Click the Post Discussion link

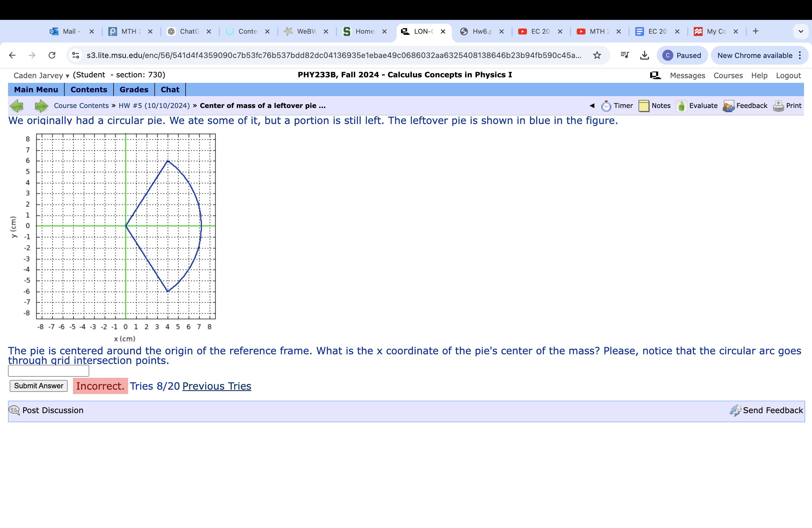tap(53, 410)
